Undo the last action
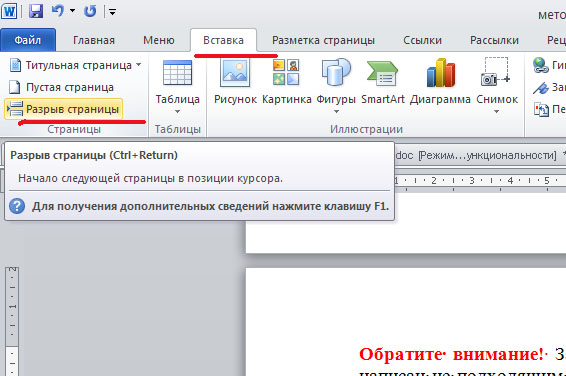Image resolution: width=566 pixels, height=376 pixels. pos(58,11)
